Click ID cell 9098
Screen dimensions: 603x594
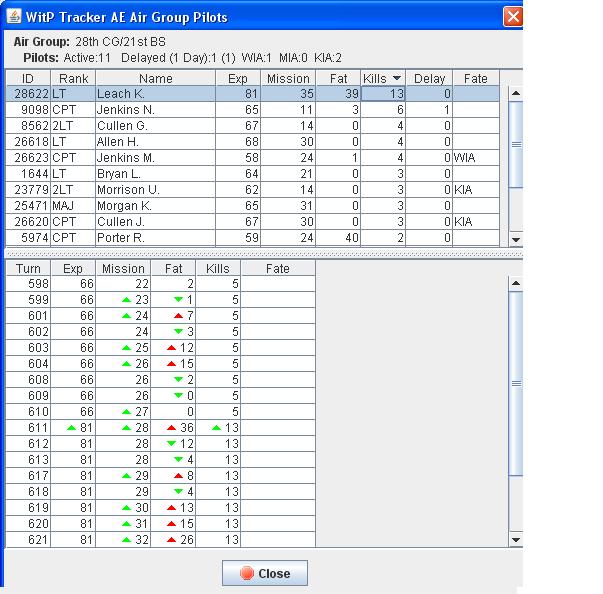[28, 110]
